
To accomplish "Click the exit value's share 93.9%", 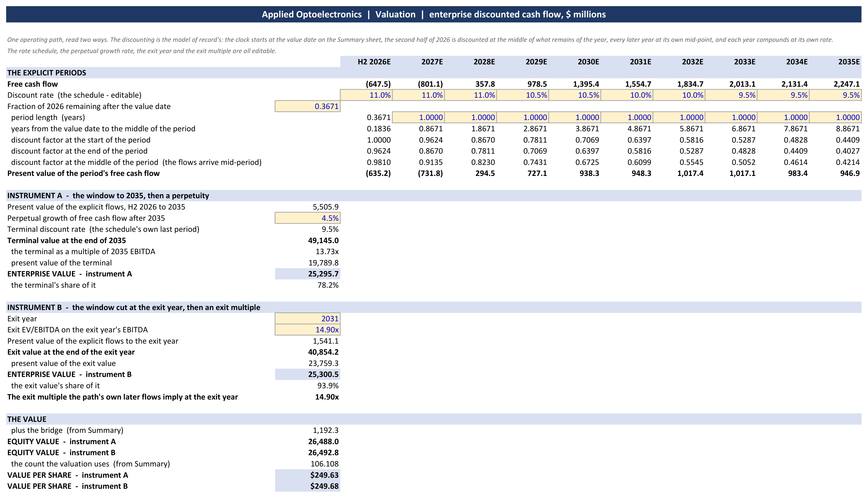I will [x=328, y=386].
